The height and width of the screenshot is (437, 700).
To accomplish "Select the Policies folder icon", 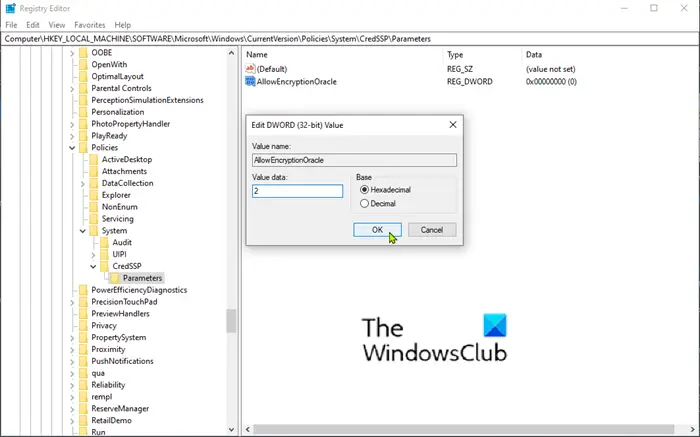I will [83, 148].
